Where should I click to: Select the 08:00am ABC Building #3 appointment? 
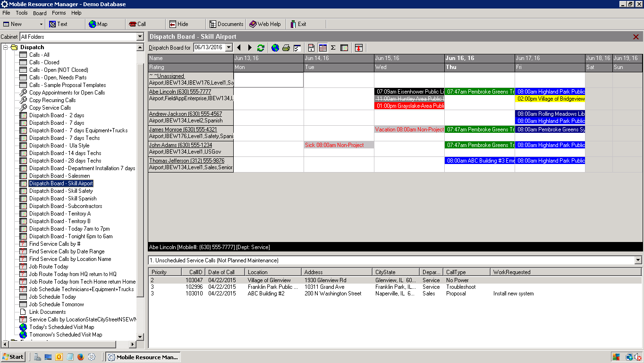pos(480,161)
